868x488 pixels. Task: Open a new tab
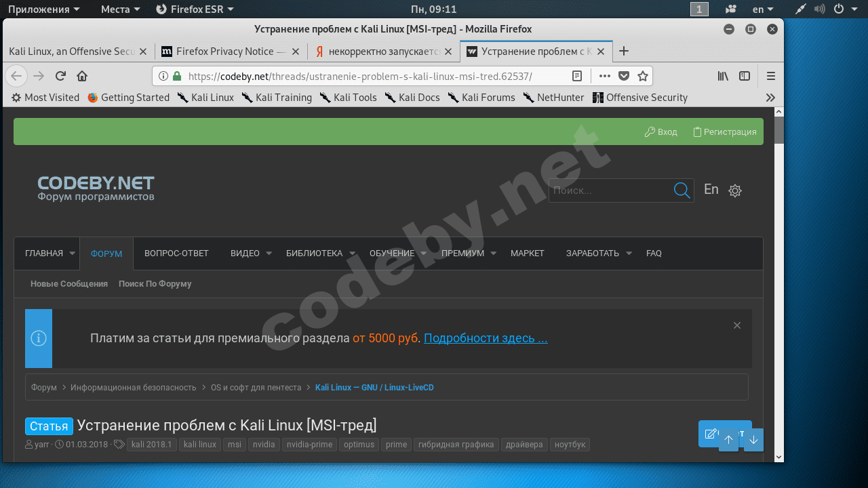(624, 51)
